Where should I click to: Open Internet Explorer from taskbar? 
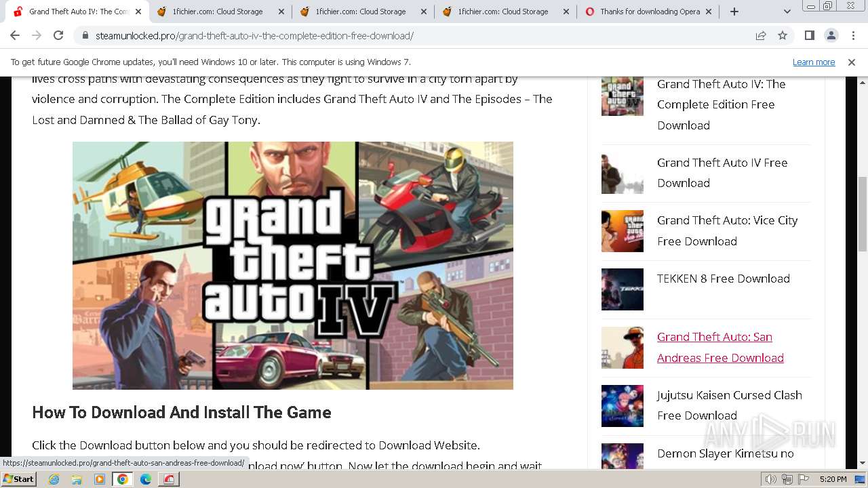pyautogui.click(x=54, y=479)
